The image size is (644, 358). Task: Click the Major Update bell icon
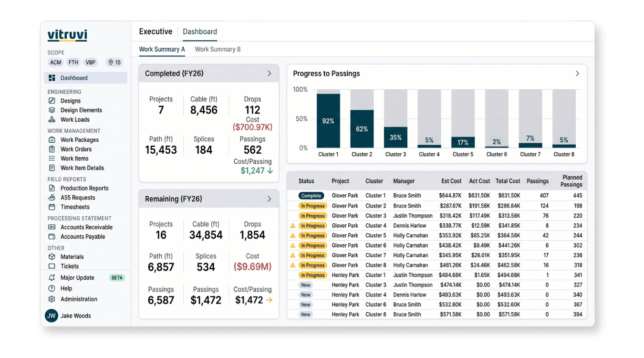click(52, 277)
